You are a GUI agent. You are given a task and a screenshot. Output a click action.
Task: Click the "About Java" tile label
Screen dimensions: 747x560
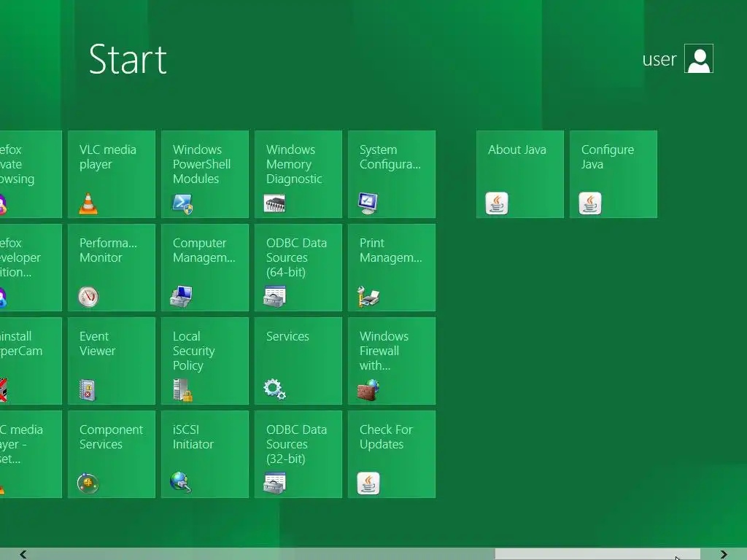click(x=517, y=149)
